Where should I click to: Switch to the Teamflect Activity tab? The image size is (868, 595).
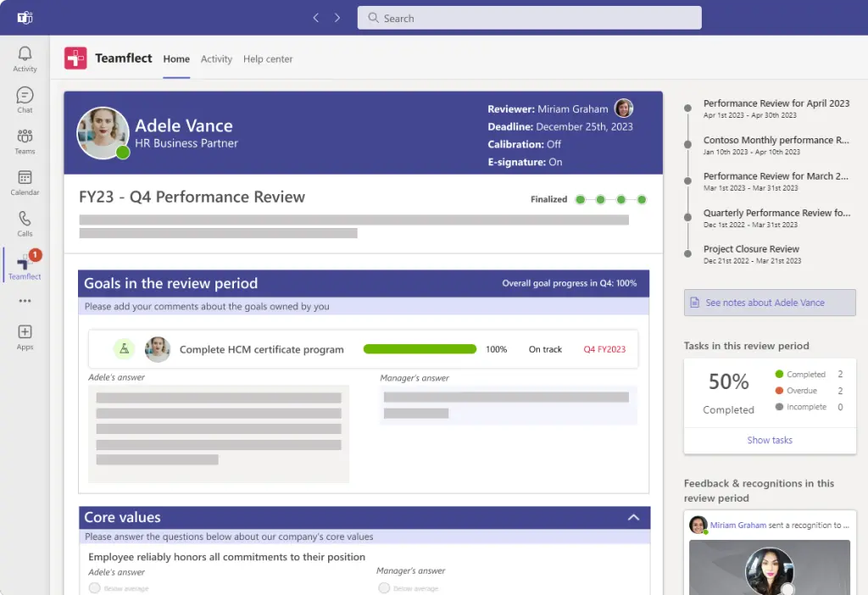[x=216, y=58]
